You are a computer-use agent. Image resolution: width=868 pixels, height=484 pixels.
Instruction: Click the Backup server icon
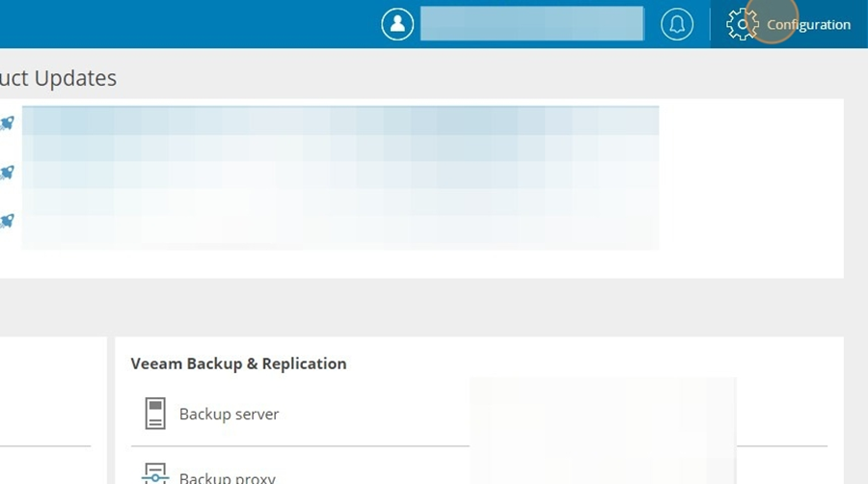click(x=155, y=414)
